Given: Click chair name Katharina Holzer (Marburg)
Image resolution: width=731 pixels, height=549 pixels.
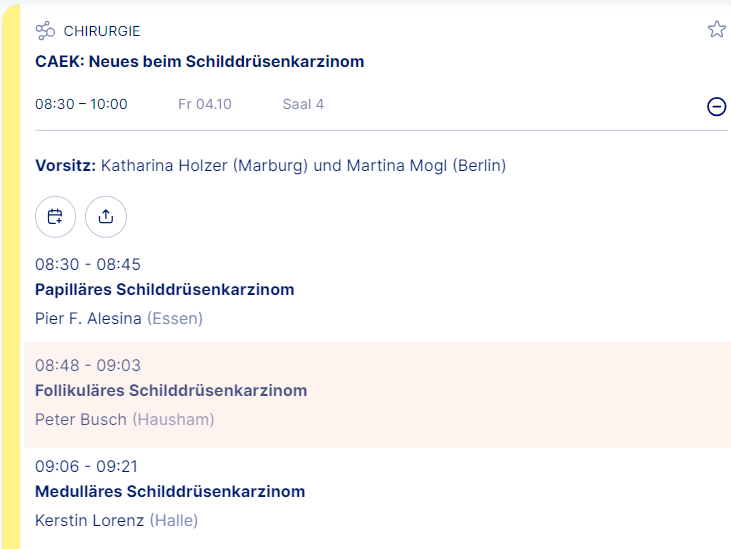Looking at the screenshot, I should point(205,165).
